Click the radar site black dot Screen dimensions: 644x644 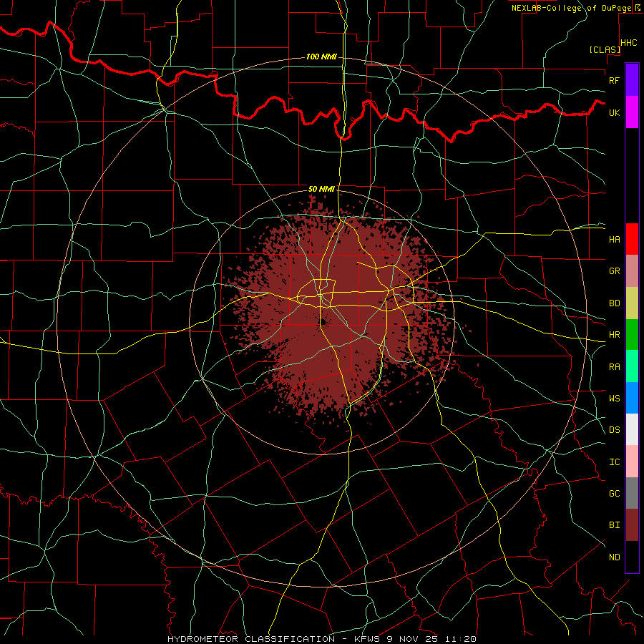[x=323, y=321]
